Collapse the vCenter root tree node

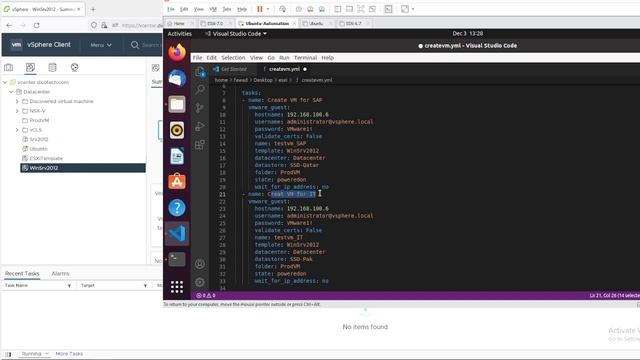pyautogui.click(x=5, y=82)
